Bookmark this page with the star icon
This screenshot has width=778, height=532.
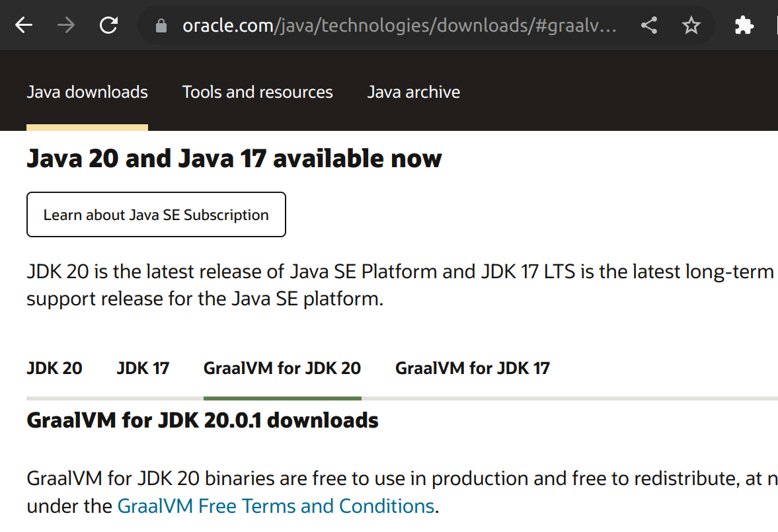tap(691, 25)
